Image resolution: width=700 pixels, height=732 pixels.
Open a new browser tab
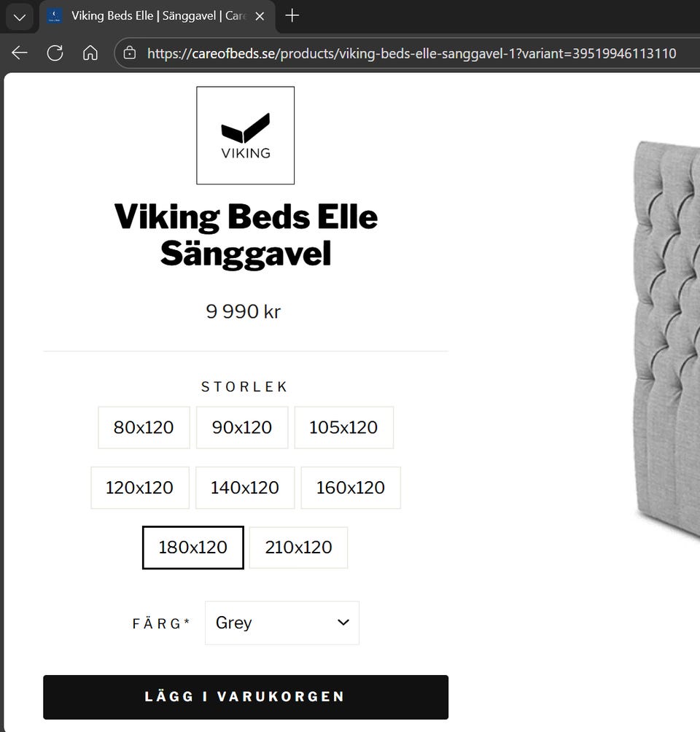tap(292, 15)
